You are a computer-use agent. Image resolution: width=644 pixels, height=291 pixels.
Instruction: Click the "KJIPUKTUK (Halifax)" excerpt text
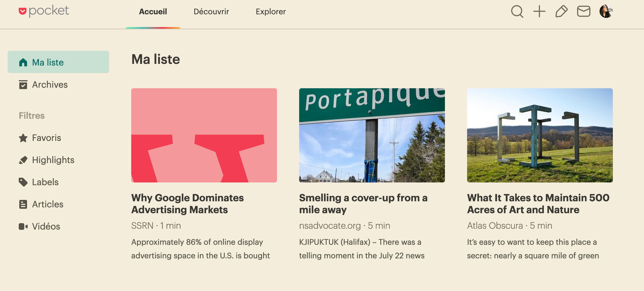362,249
